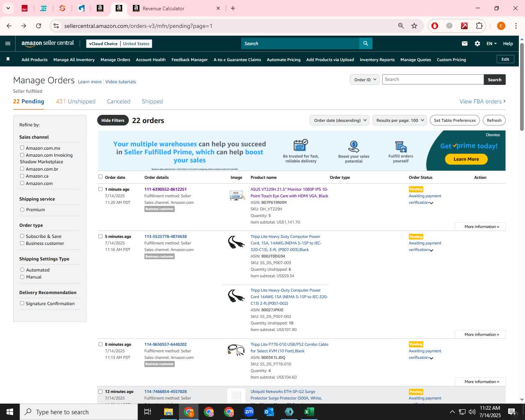The width and height of the screenshot is (525, 420).
Task: Switch to the Canceled tab
Action: pos(119,101)
